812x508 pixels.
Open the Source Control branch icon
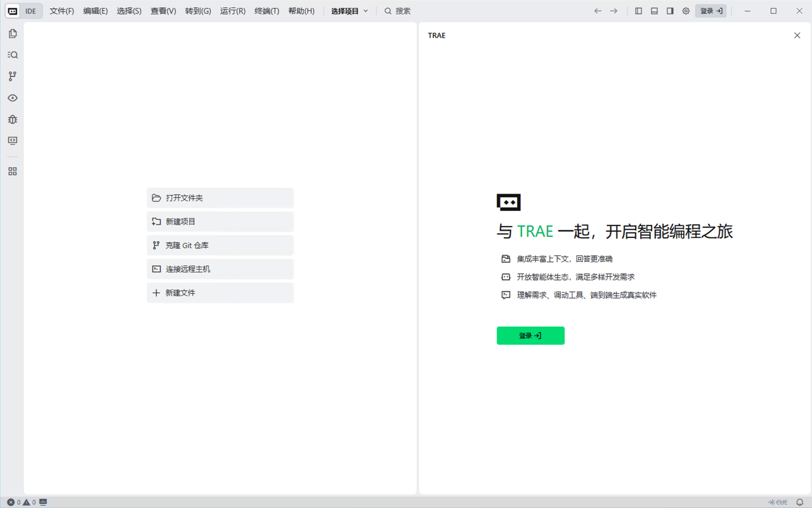tap(13, 76)
